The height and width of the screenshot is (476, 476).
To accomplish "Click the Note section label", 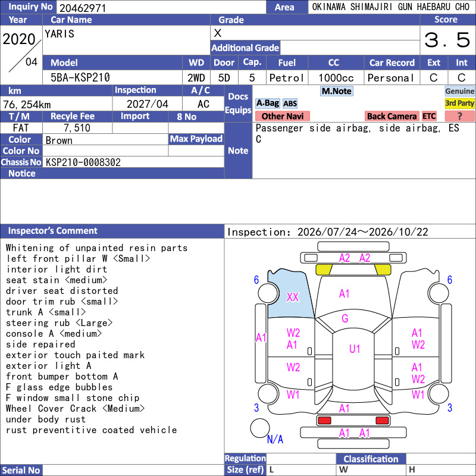I will pos(239,151).
